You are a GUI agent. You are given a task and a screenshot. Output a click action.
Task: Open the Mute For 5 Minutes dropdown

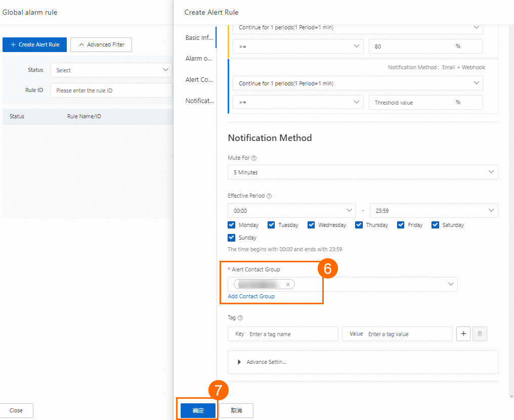[363, 172]
